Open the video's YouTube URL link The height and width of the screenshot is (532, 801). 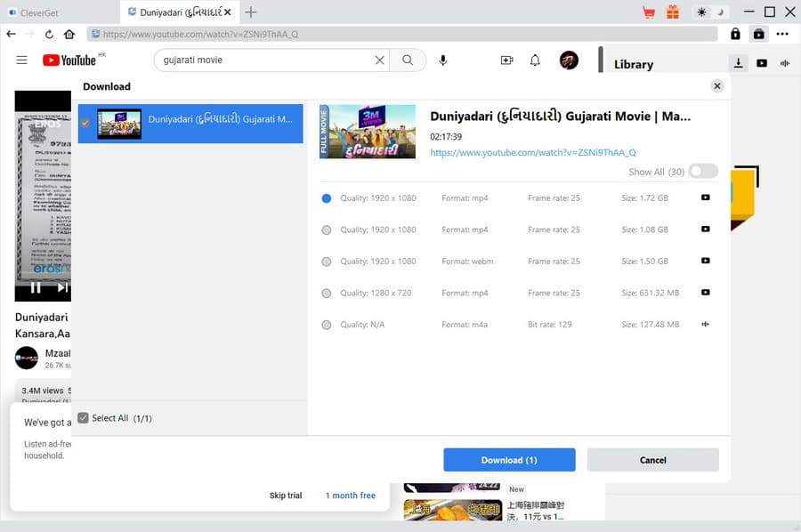(x=532, y=153)
